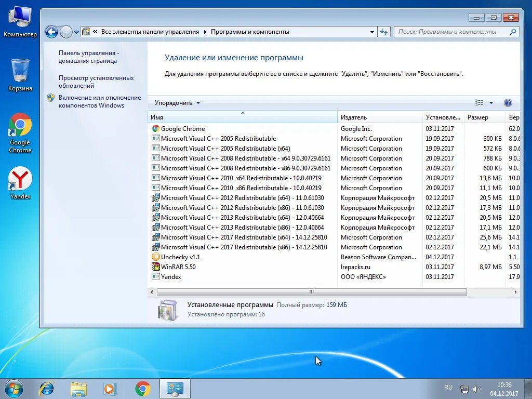Image resolution: width=532 pixels, height=399 pixels.
Task: Click the blue Help question mark icon
Action: (x=508, y=102)
